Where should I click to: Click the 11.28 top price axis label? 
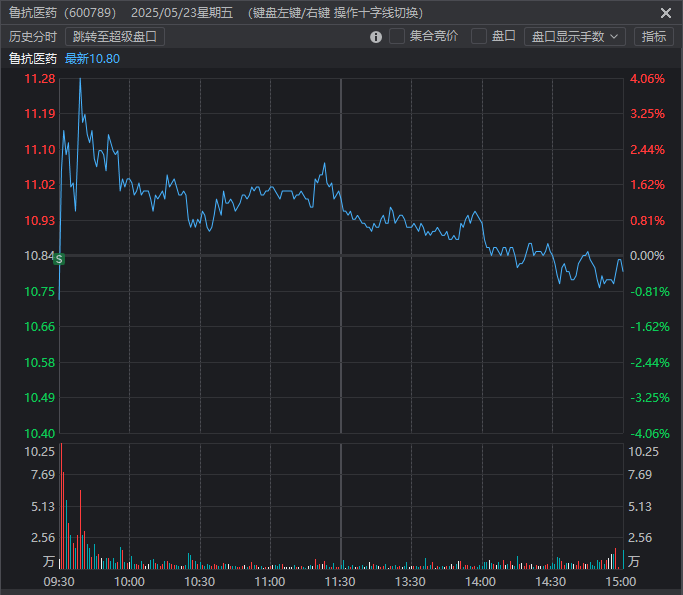point(39,79)
